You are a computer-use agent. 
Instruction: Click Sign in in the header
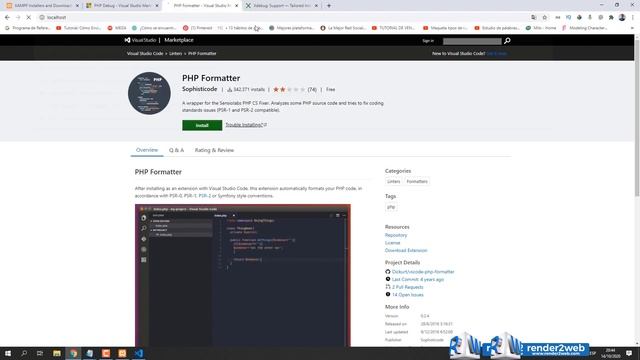pyautogui.click(x=428, y=41)
